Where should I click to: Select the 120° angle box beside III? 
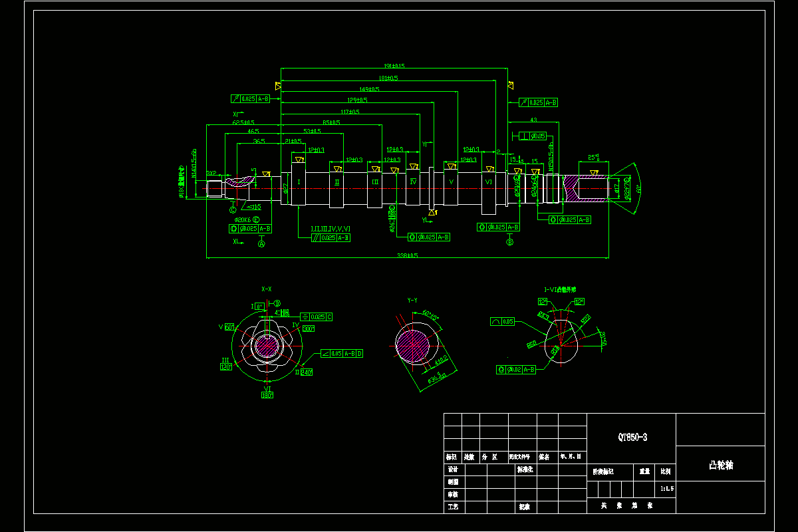pos(226,366)
